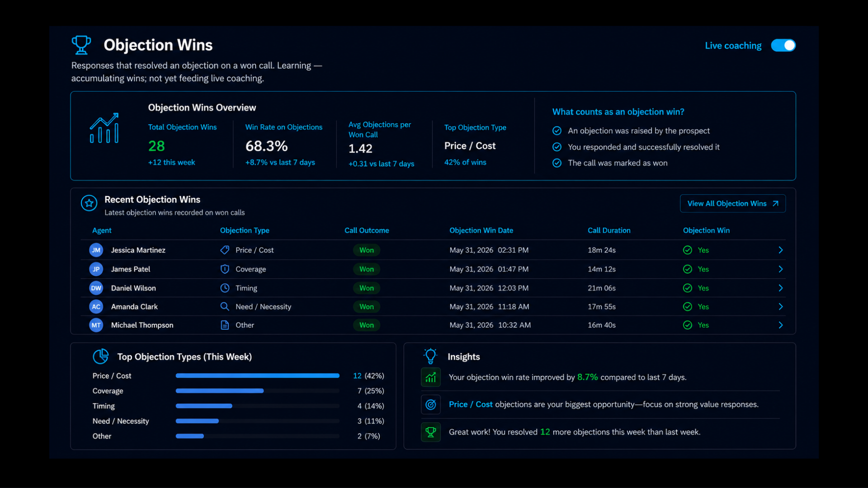This screenshot has width=868, height=488.
Task: Click the clock icon beside Timing
Action: tap(225, 288)
